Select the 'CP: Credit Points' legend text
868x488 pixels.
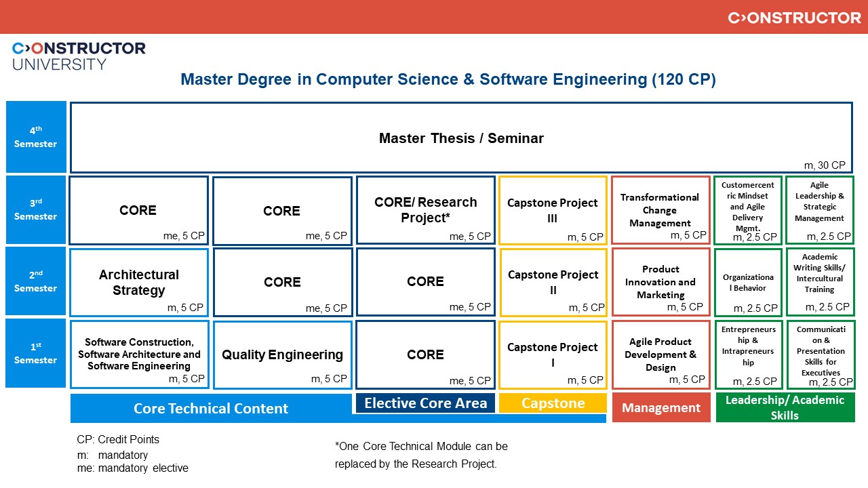tap(118, 440)
